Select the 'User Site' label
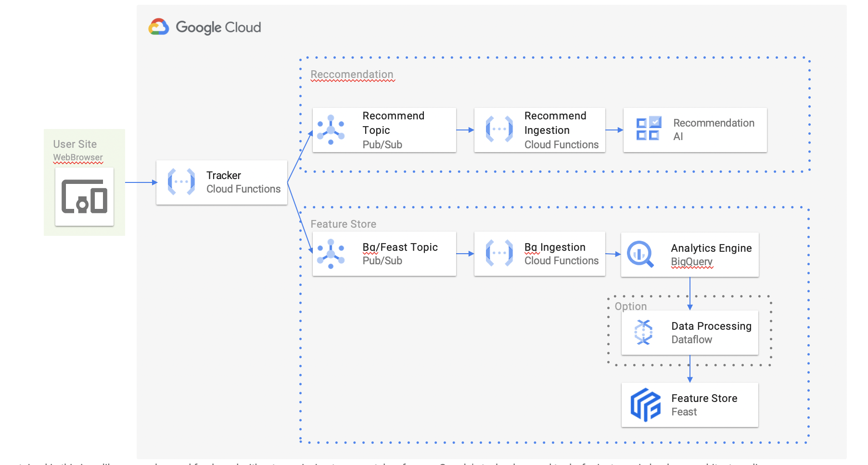868x465 pixels. click(75, 144)
